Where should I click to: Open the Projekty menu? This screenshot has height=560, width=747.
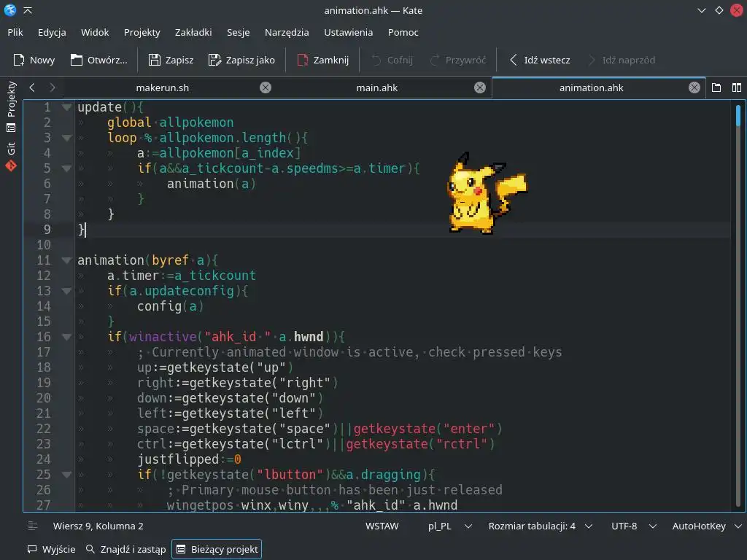click(x=142, y=32)
